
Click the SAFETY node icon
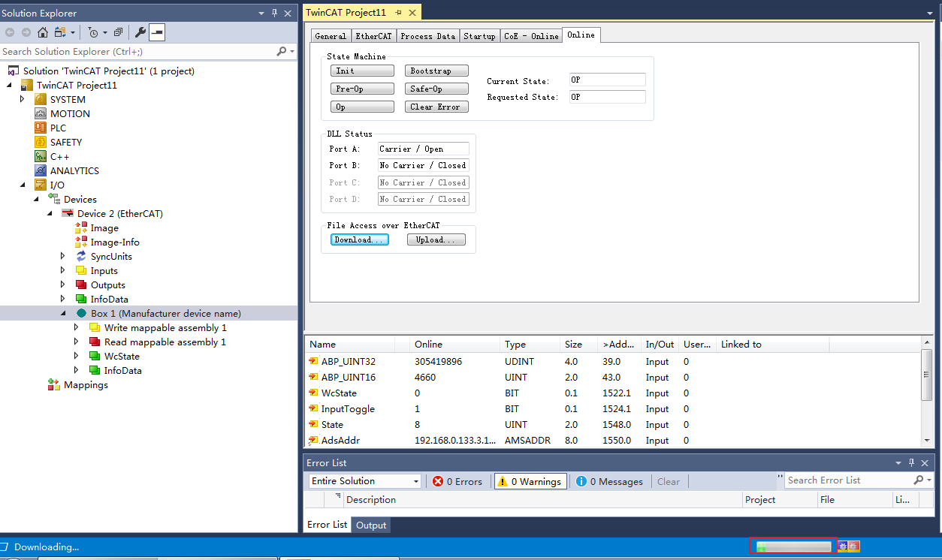point(41,142)
